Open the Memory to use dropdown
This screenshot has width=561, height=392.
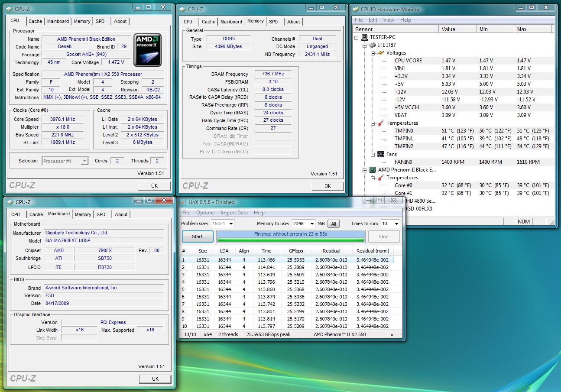[x=312, y=224]
